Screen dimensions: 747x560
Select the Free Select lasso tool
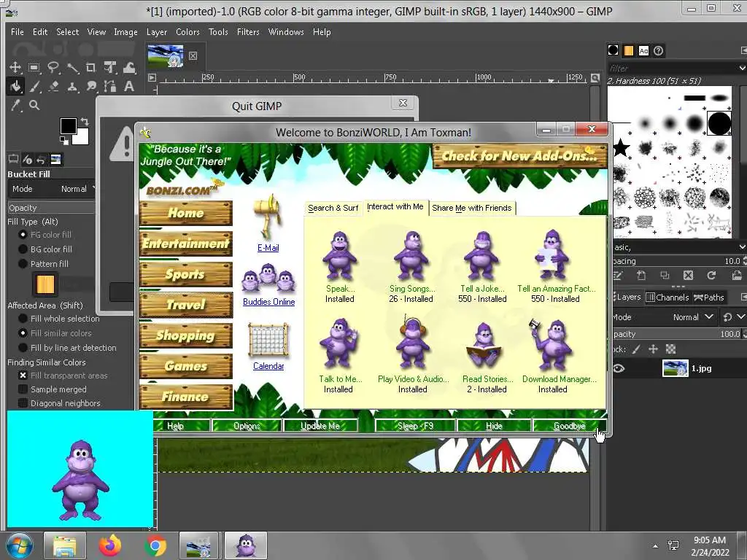[x=53, y=67]
